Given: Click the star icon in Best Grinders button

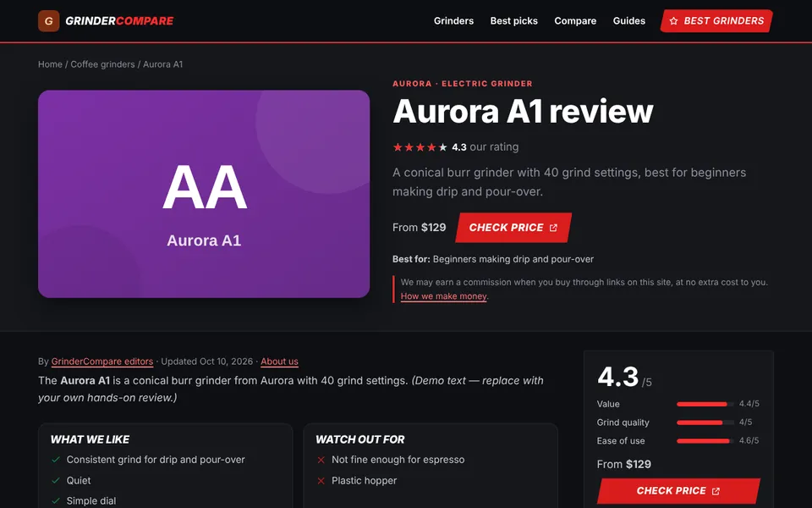Looking at the screenshot, I should point(673,21).
